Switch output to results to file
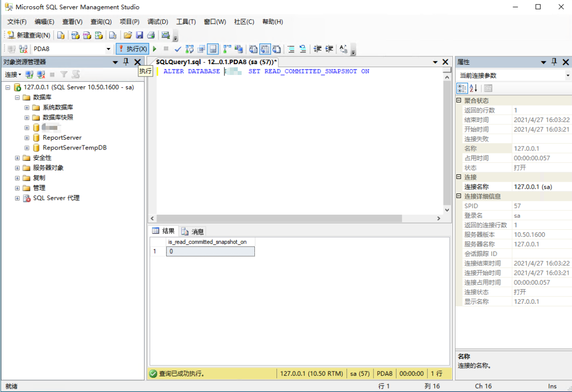This screenshot has height=392, width=572. pyautogui.click(x=276, y=49)
